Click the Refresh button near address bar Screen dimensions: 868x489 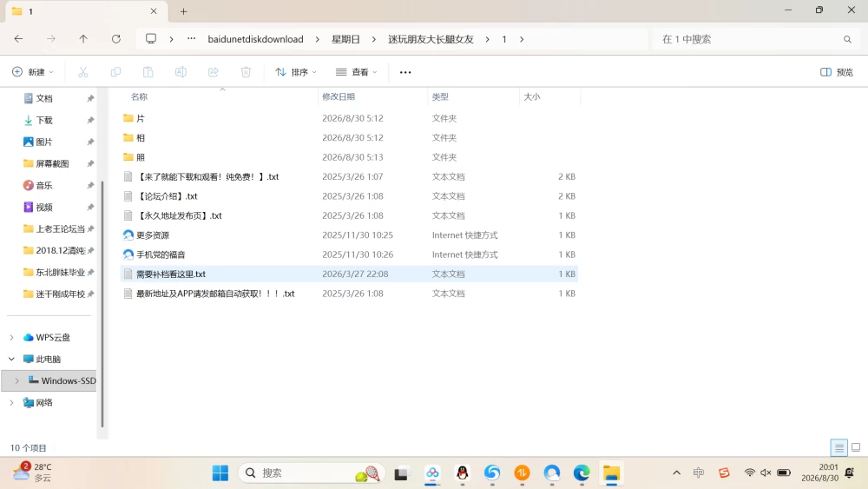pos(115,39)
